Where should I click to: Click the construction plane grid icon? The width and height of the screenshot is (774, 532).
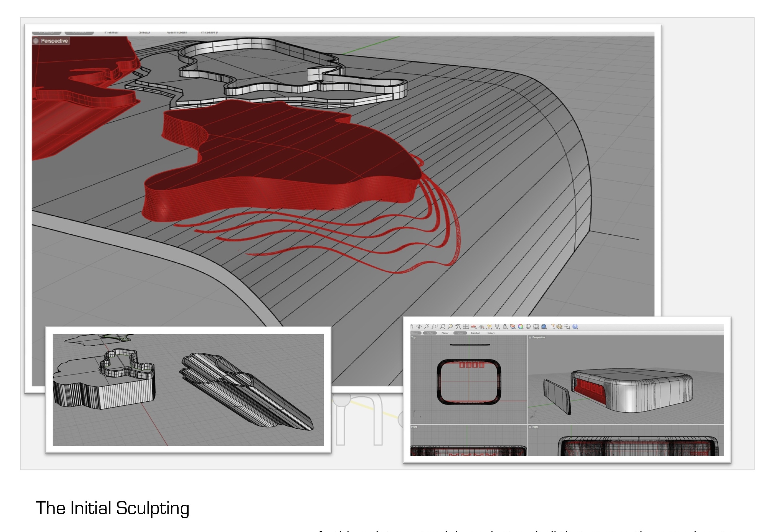(481, 327)
